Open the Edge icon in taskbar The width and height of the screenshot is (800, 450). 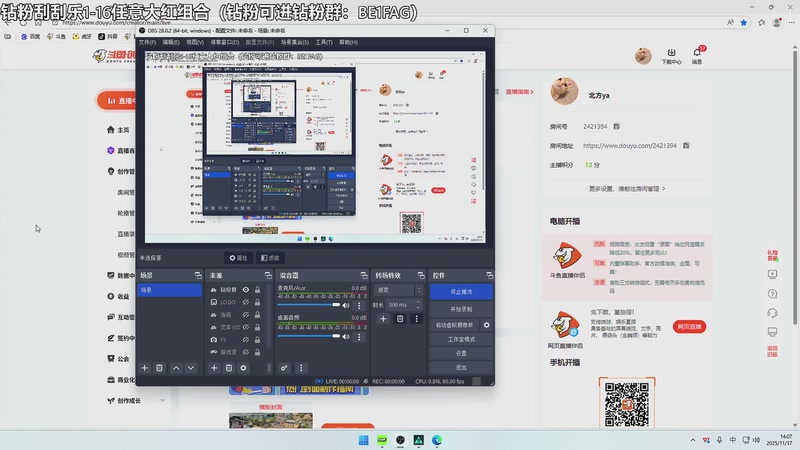(x=437, y=440)
